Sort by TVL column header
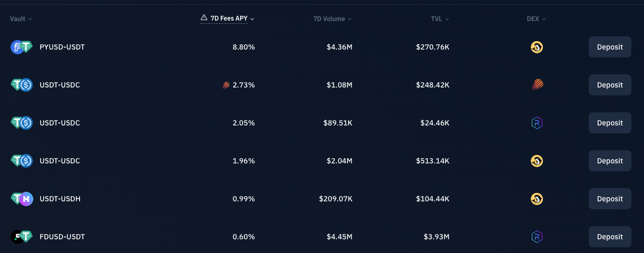644x253 pixels. point(440,19)
